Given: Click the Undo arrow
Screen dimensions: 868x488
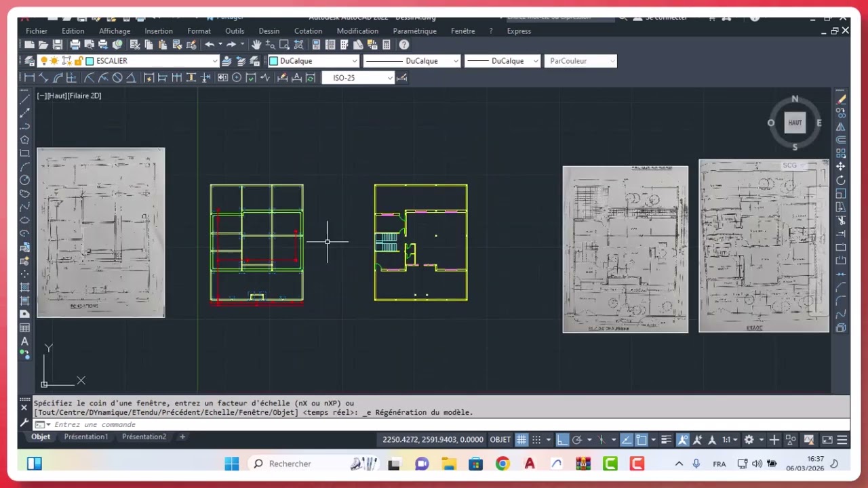Looking at the screenshot, I should pyautogui.click(x=210, y=45).
